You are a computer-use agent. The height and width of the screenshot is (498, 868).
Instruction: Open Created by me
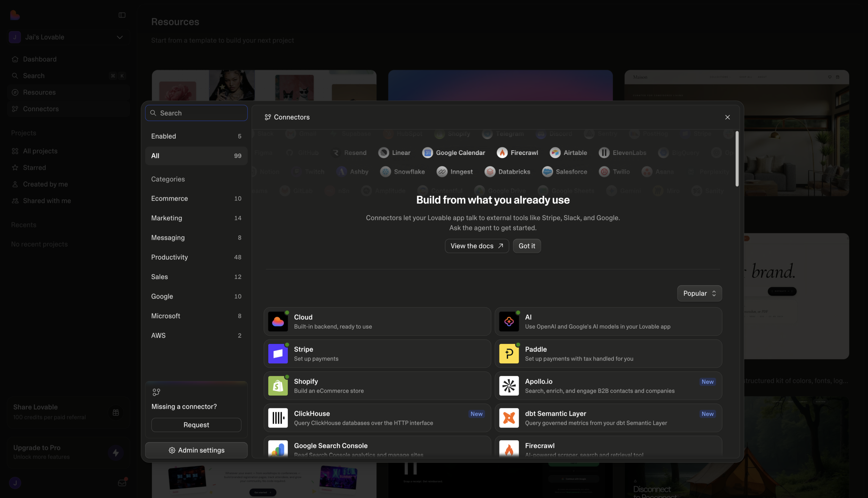69,184
